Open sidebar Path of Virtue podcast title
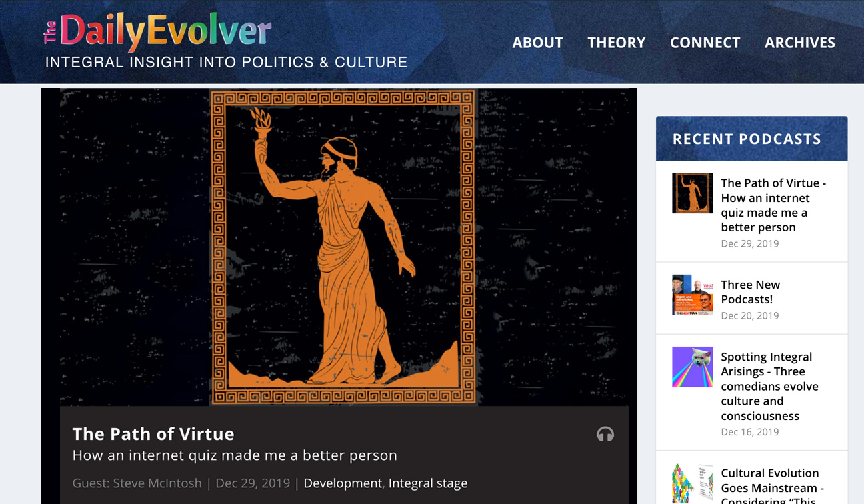864x504 pixels. [x=773, y=205]
